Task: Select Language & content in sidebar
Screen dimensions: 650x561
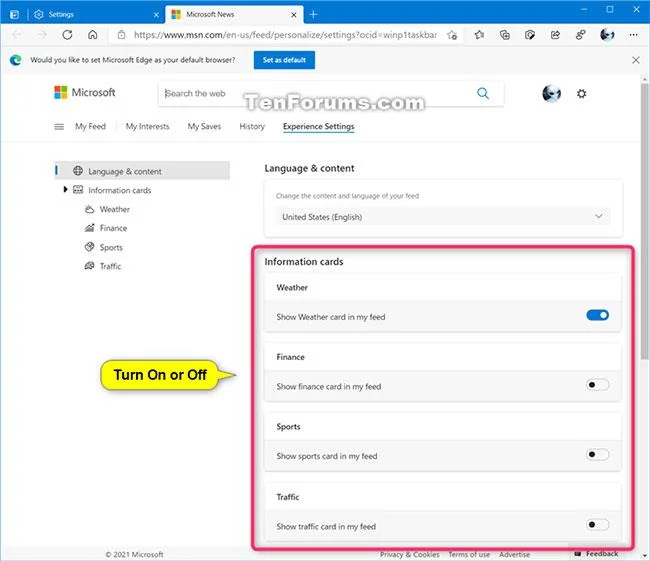Action: [142, 171]
